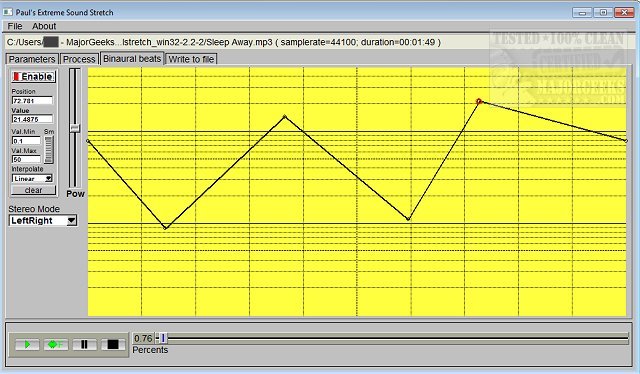The width and height of the screenshot is (640, 374).
Task: Open the File menu
Action: [15, 26]
